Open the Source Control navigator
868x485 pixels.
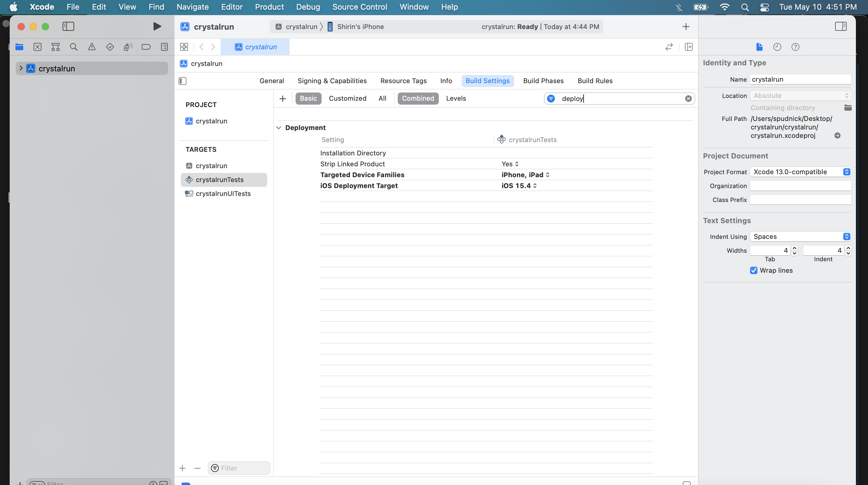(37, 47)
